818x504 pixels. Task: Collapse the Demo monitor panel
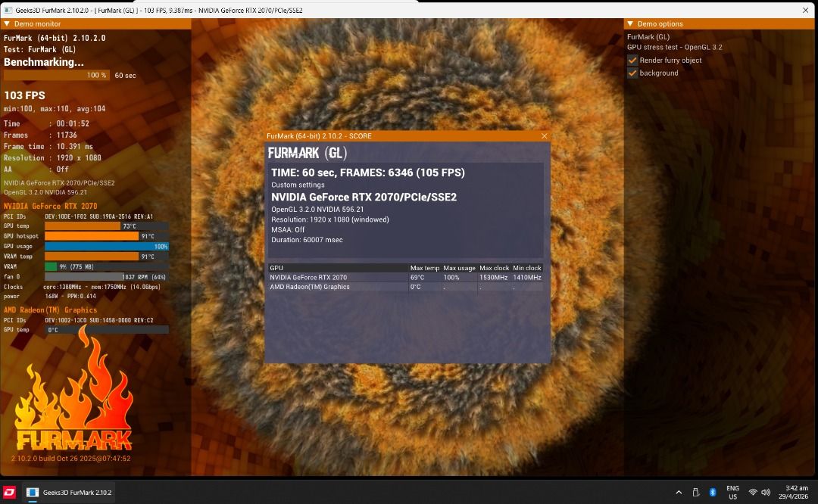tap(7, 24)
